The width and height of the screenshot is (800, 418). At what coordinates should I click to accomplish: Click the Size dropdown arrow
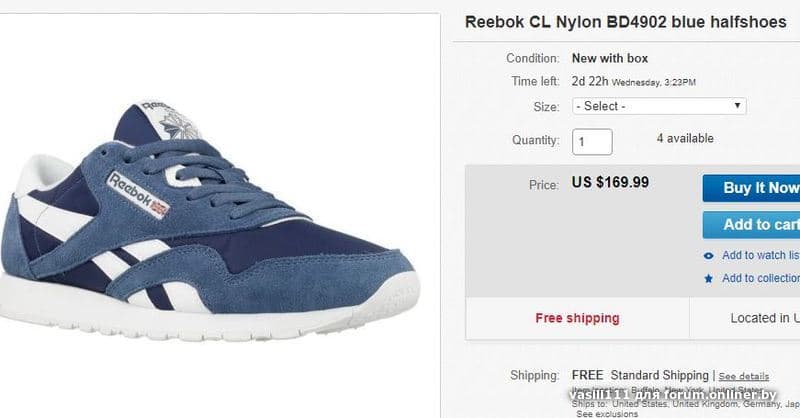coord(737,106)
